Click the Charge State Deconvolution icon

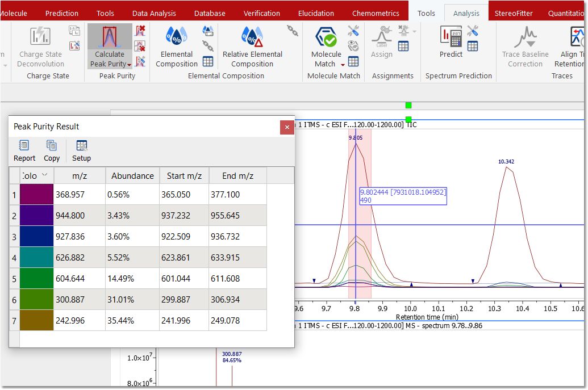click(40, 36)
